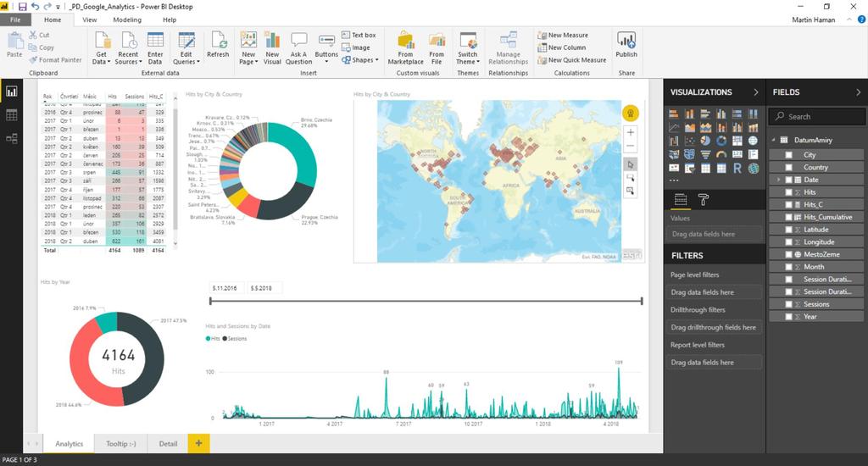Select the funnel visualization

point(705,154)
